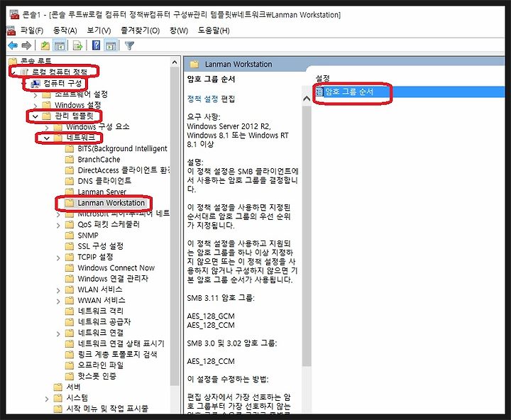Select Windows 연결 관리자 tree folder
511x420 pixels.
click(x=113, y=279)
